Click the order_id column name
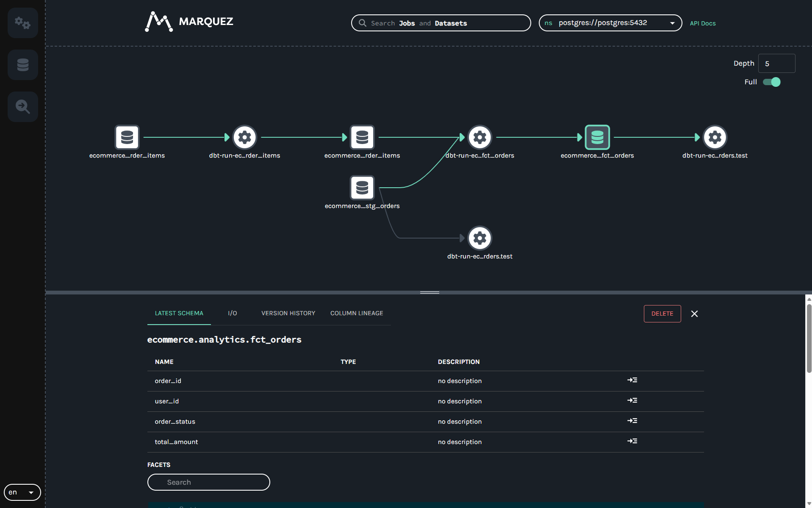The image size is (812, 508). tap(168, 381)
